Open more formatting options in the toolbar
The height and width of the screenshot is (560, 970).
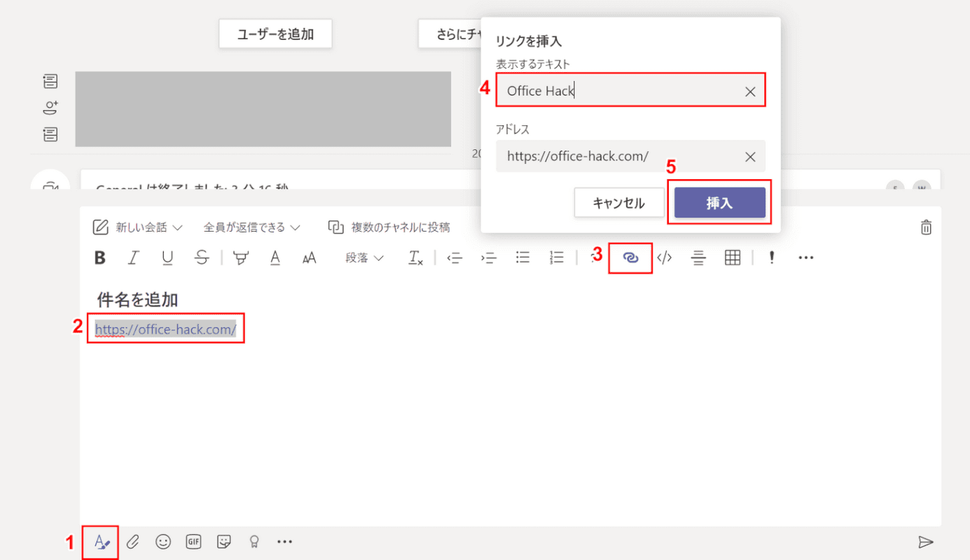pyautogui.click(x=806, y=258)
